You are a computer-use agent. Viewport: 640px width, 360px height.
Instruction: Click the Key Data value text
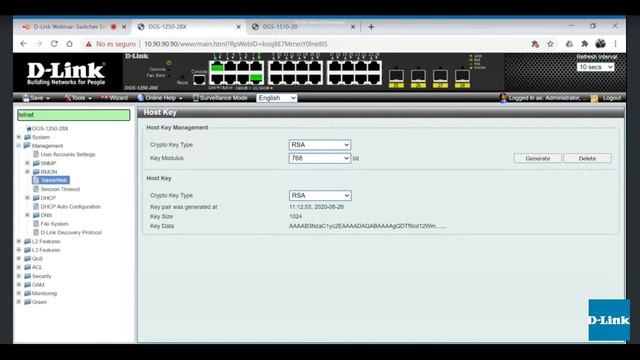(367, 226)
